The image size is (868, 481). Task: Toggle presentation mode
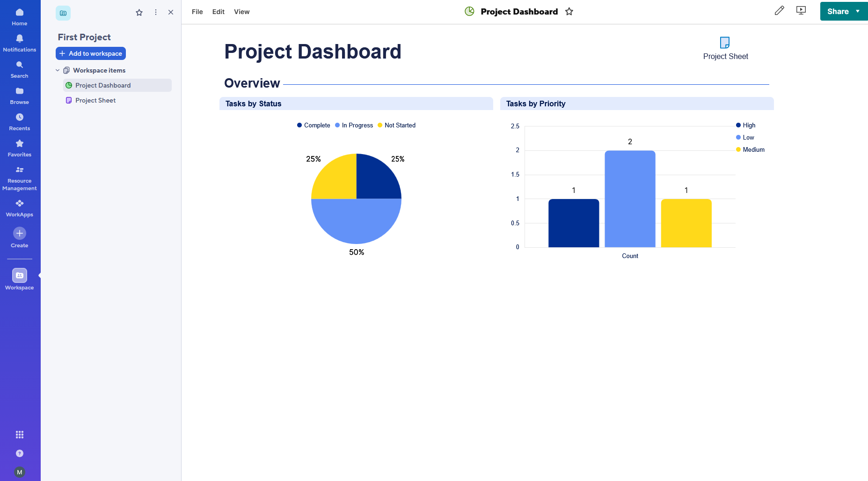(x=801, y=10)
